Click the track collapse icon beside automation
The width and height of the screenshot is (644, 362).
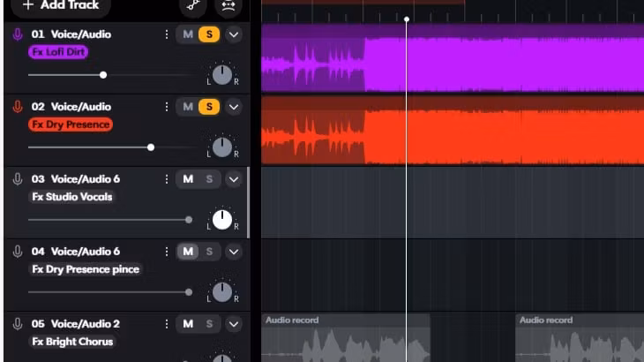(228, 6)
